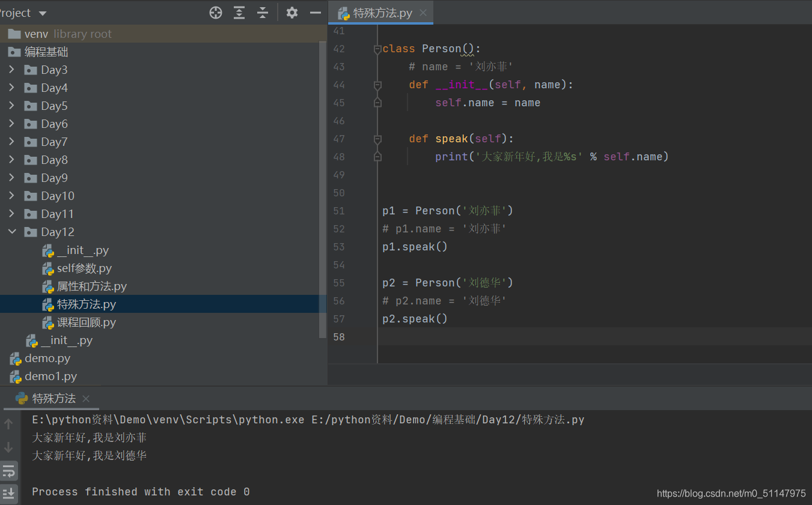Open __init__.py inside Day12
The height and width of the screenshot is (505, 812).
83,250
